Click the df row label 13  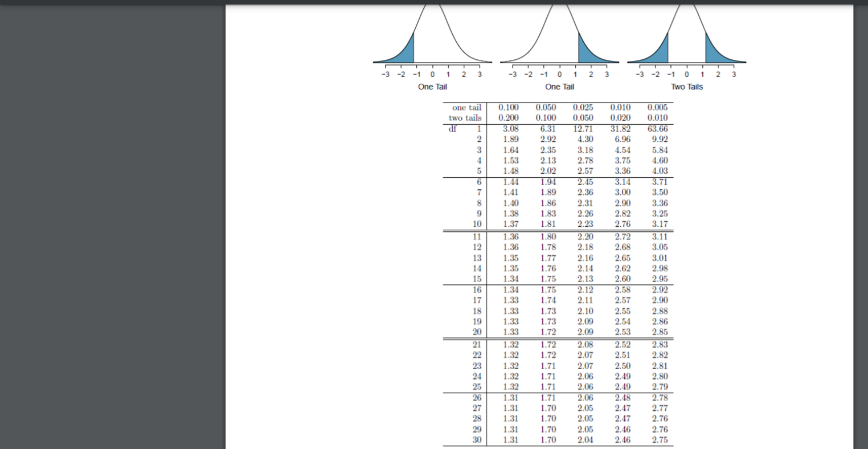tap(477, 258)
